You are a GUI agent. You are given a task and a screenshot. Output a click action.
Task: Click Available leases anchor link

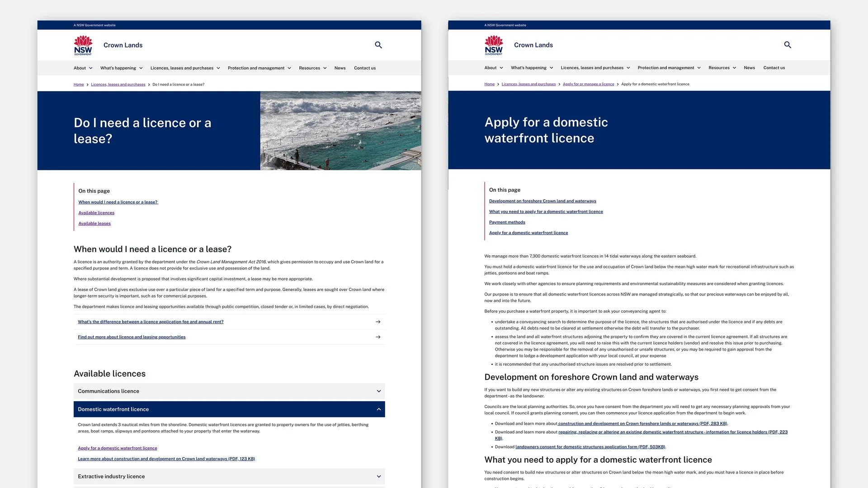click(x=94, y=224)
